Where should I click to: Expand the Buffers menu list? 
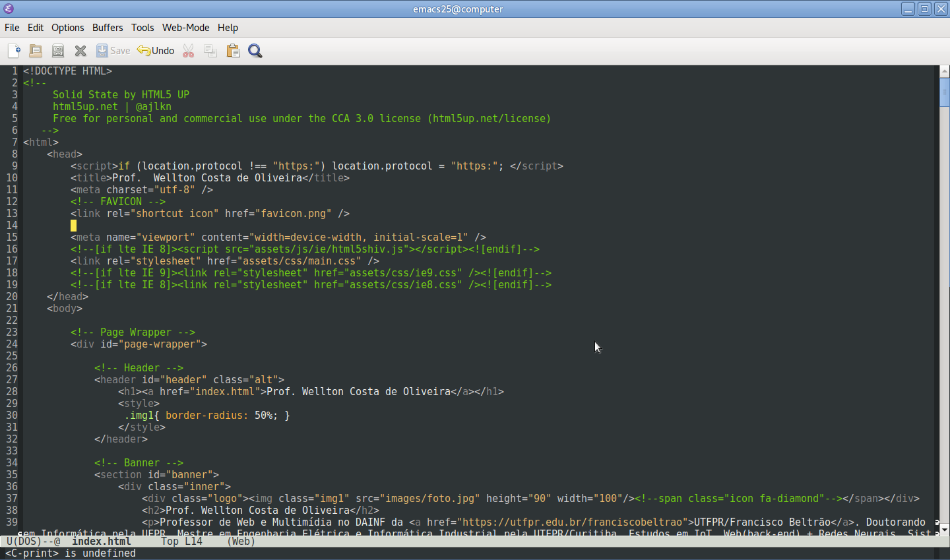point(108,28)
